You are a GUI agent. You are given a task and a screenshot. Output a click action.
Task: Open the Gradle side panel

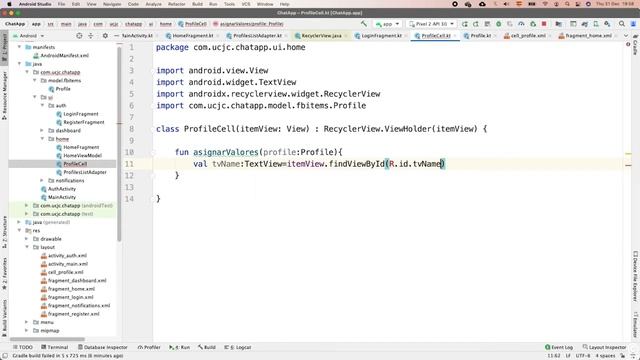(x=635, y=45)
